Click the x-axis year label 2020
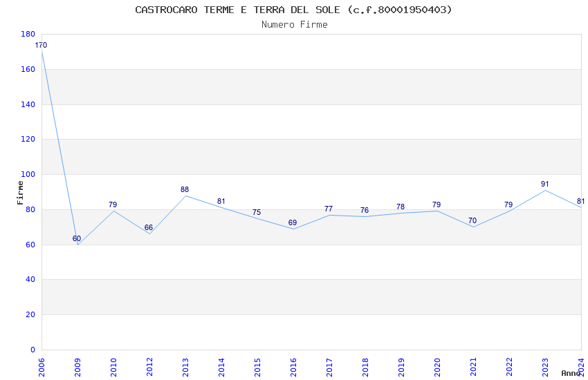 click(x=437, y=368)
